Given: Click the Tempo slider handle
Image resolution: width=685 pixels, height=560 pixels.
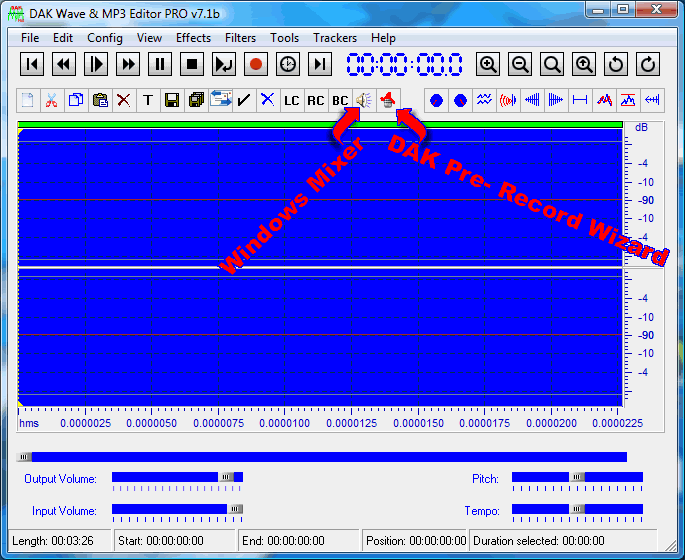Looking at the screenshot, I should 577,510.
